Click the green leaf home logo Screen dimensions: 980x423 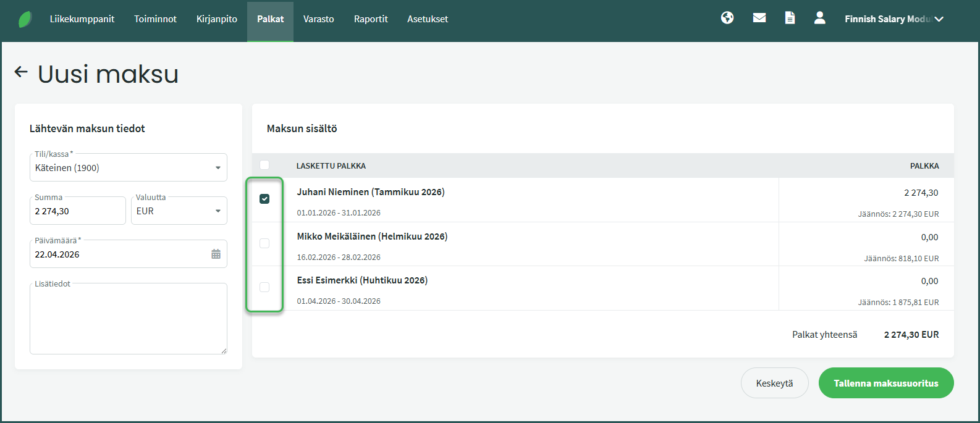click(25, 19)
